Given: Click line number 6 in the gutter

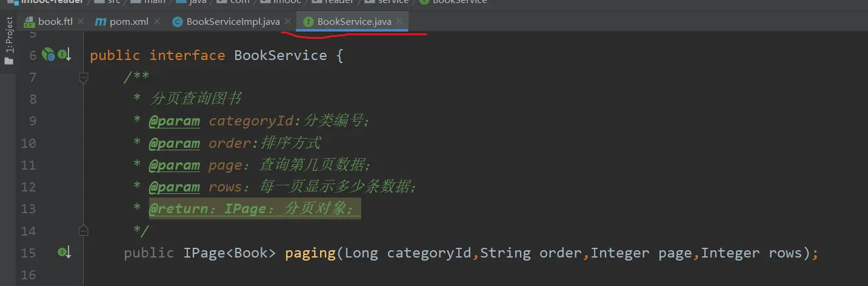Looking at the screenshot, I should coord(33,56).
